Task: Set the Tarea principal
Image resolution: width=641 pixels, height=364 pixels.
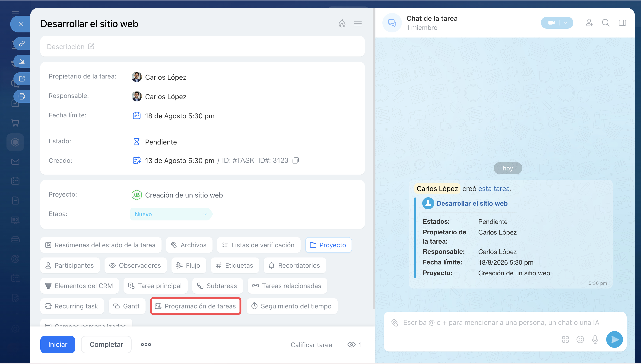Action: [x=155, y=286]
